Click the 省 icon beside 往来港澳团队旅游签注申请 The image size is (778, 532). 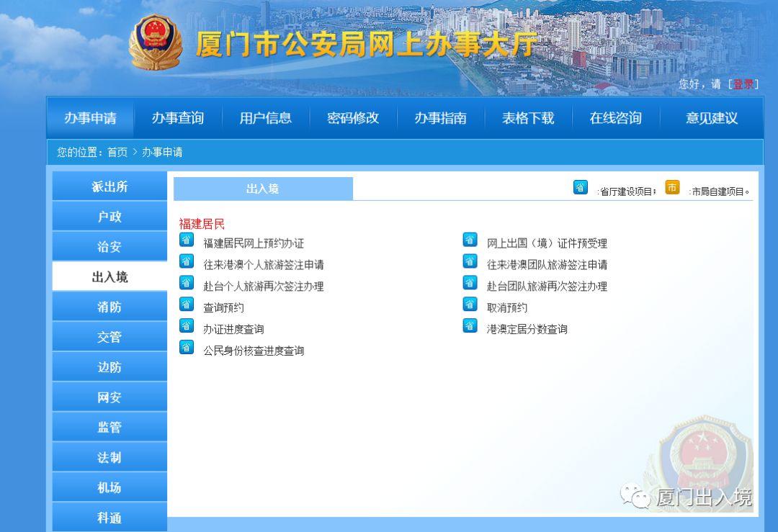(x=470, y=261)
